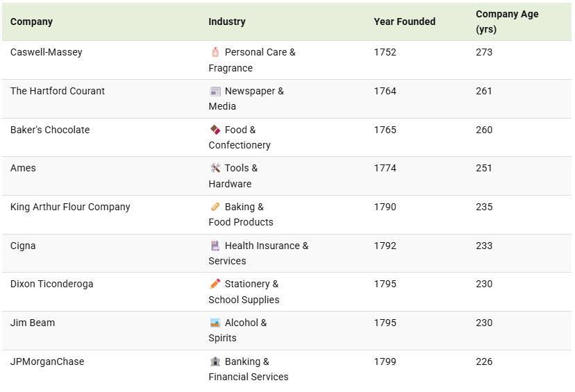Click the health icon beside Health Insurance

(x=215, y=246)
